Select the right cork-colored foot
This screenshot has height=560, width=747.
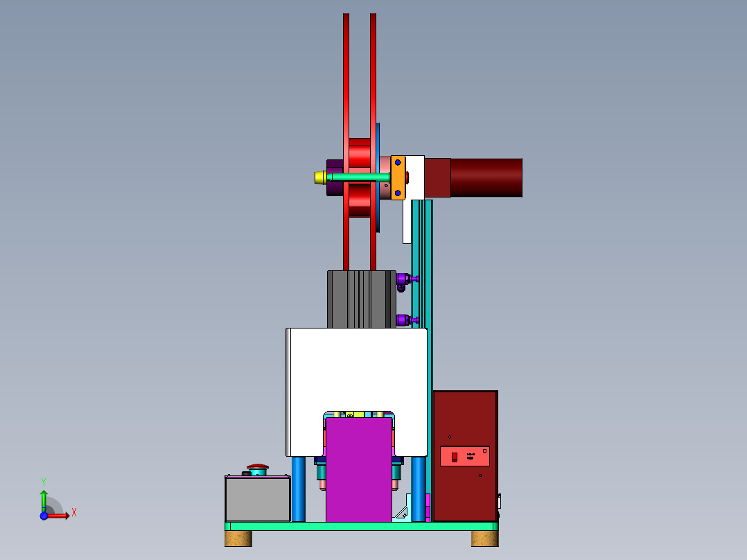(x=485, y=539)
